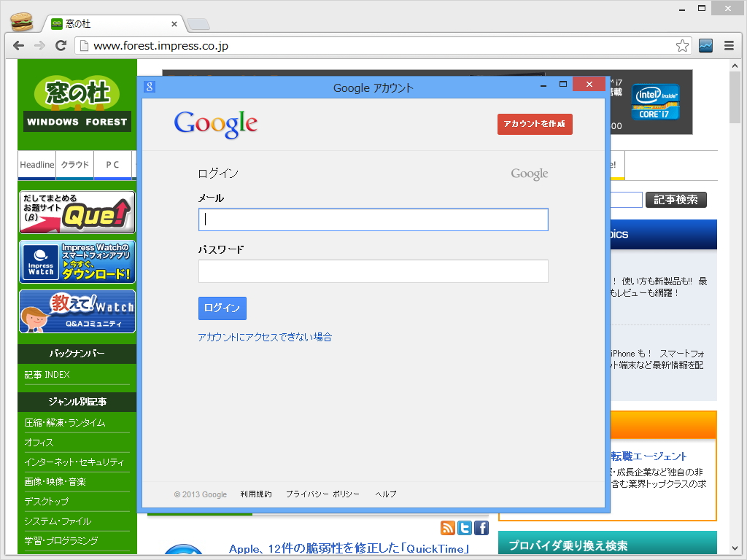Click the browser forward arrow
Viewport: 747px width, 560px height.
(x=39, y=45)
